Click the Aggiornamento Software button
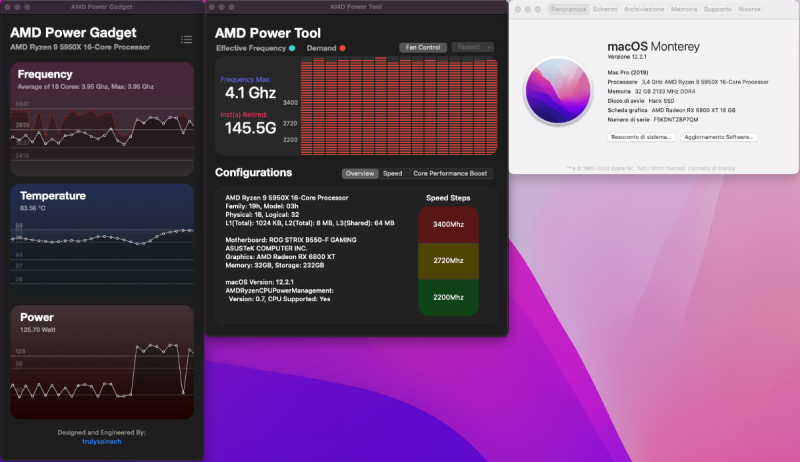 (x=719, y=137)
